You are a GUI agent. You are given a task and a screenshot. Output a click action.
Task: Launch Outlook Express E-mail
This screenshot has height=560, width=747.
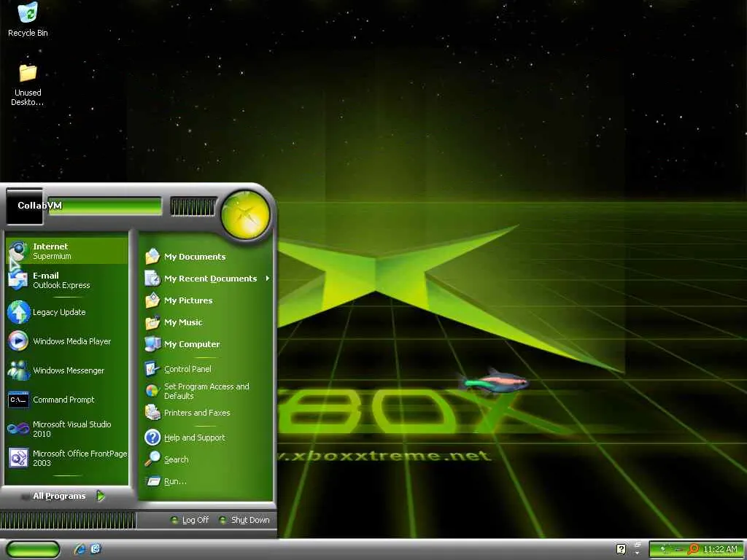[66, 280]
